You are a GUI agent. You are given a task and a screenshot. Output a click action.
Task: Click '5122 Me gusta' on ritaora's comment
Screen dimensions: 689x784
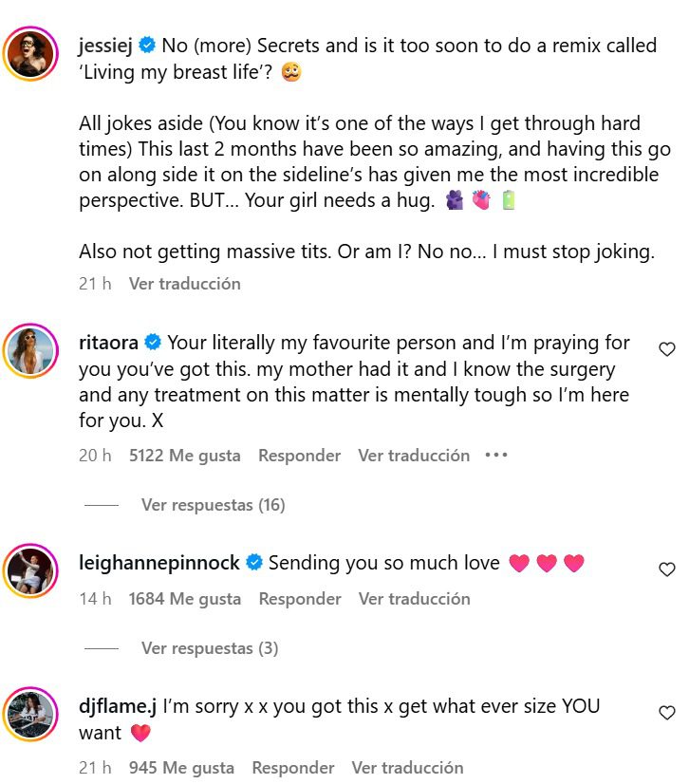tap(184, 456)
